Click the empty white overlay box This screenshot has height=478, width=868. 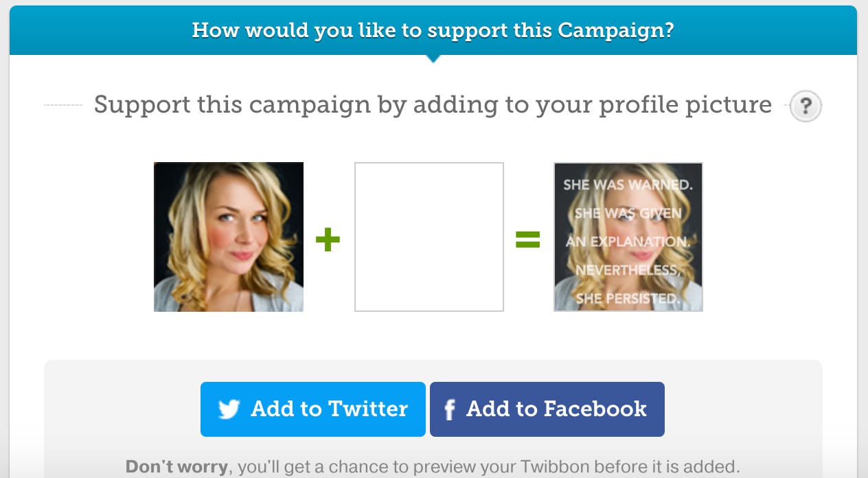pyautogui.click(x=429, y=237)
